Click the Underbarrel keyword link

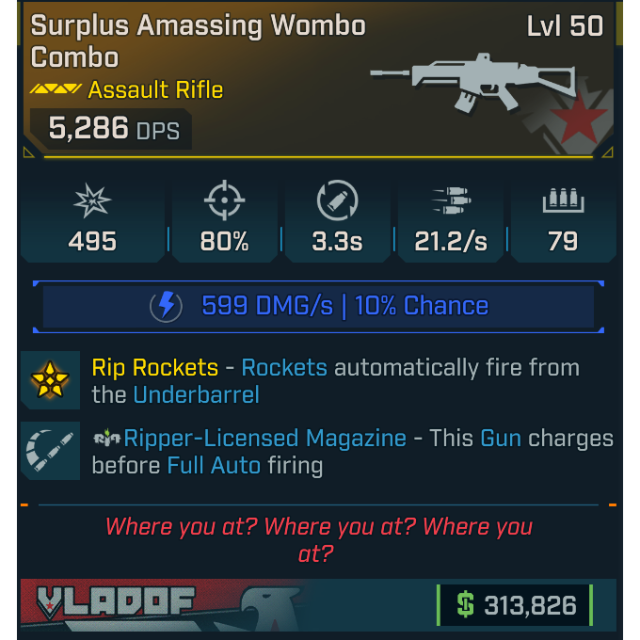[196, 395]
